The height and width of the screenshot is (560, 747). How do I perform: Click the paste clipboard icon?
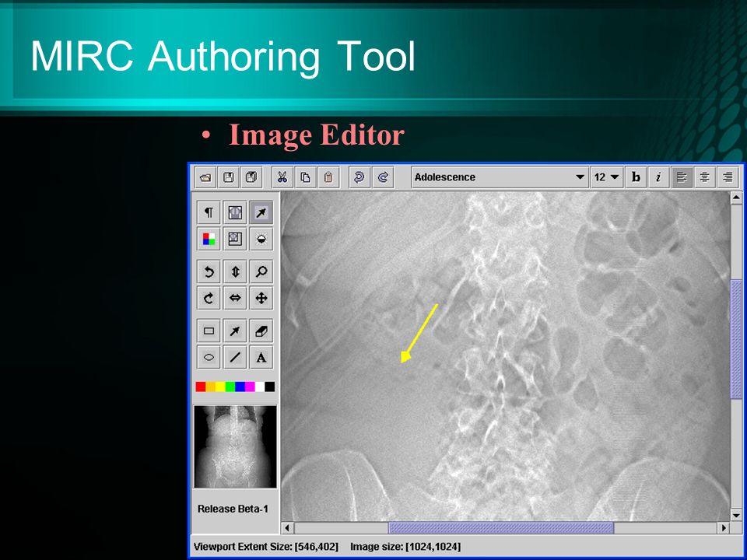[x=328, y=177]
